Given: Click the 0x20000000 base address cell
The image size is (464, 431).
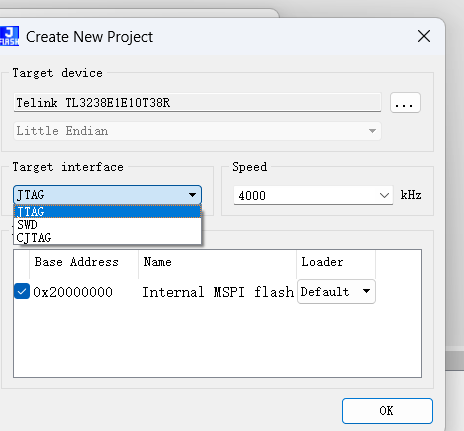Looking at the screenshot, I should coord(73,292).
